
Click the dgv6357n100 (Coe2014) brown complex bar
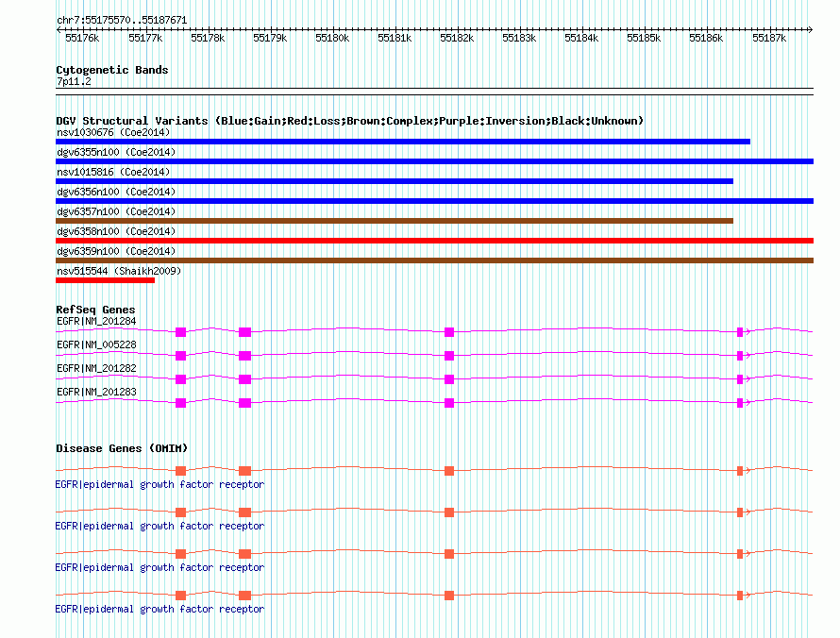395,221
